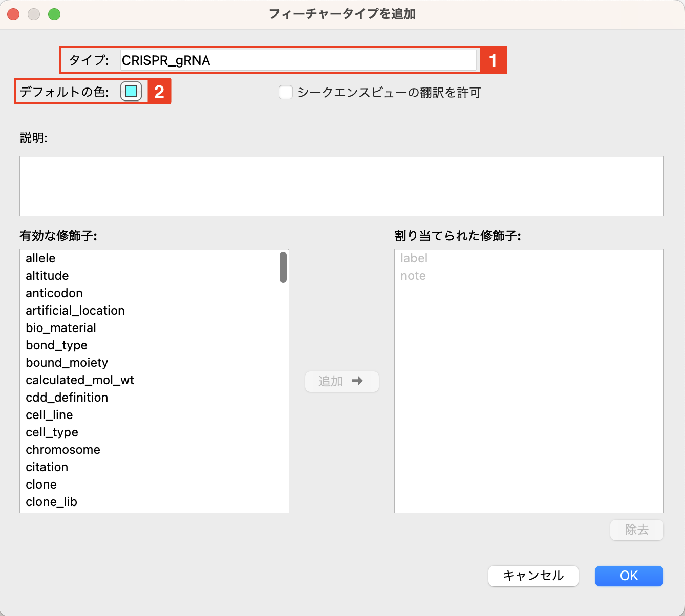Image resolution: width=685 pixels, height=616 pixels.
Task: Select the clone_lib qualifier
Action: 51,502
